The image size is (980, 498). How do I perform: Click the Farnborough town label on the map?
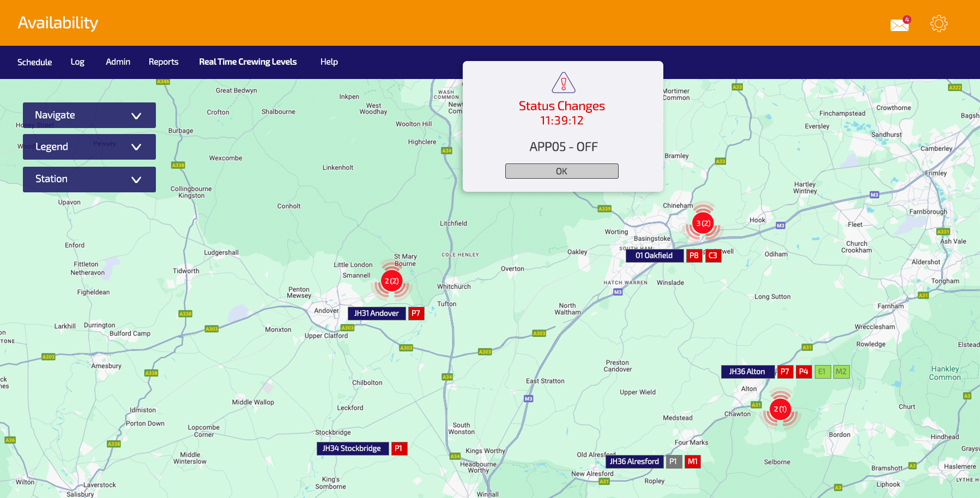(x=928, y=212)
